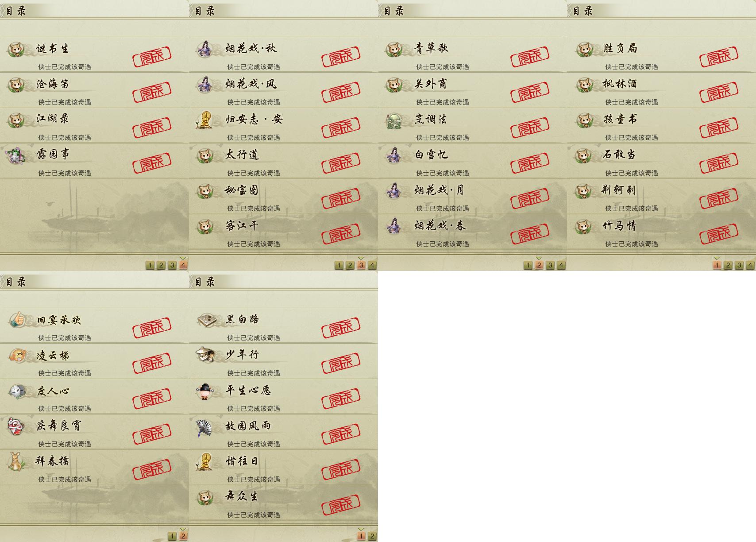Select the 荆轲刺 adventure entry title
756x542 pixels.
coord(619,190)
